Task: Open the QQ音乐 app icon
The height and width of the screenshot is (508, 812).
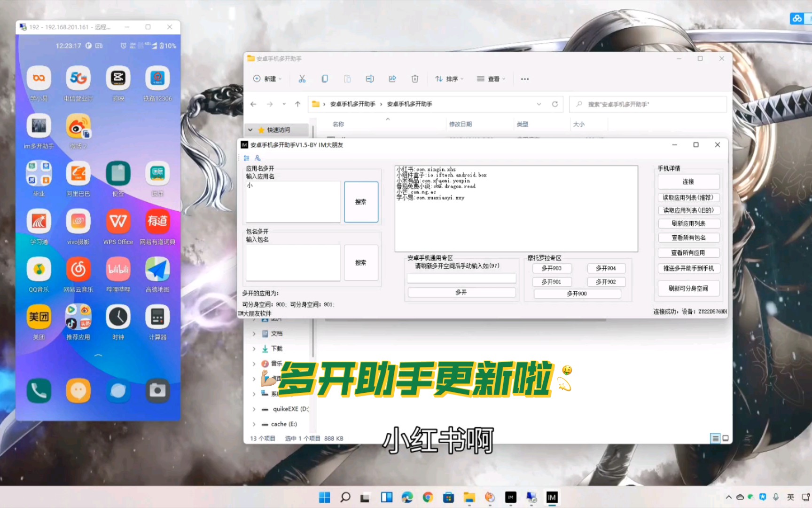Action: (x=39, y=269)
